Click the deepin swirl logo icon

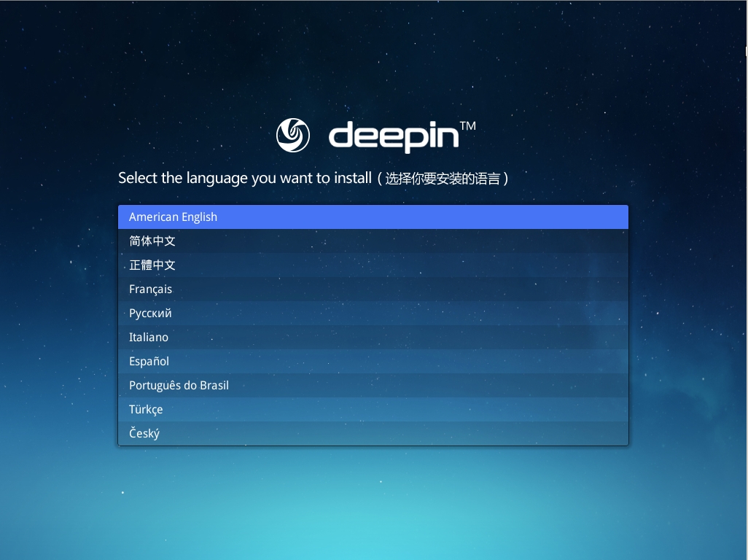tap(293, 136)
